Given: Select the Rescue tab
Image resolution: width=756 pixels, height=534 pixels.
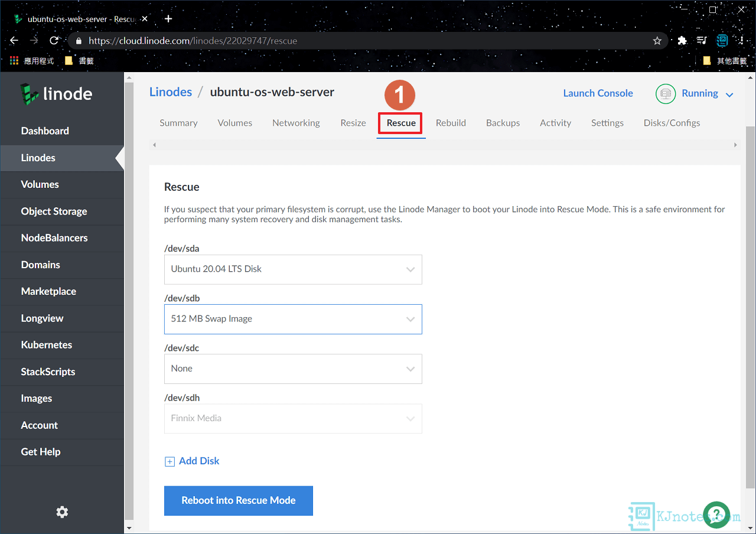Looking at the screenshot, I should [x=401, y=123].
